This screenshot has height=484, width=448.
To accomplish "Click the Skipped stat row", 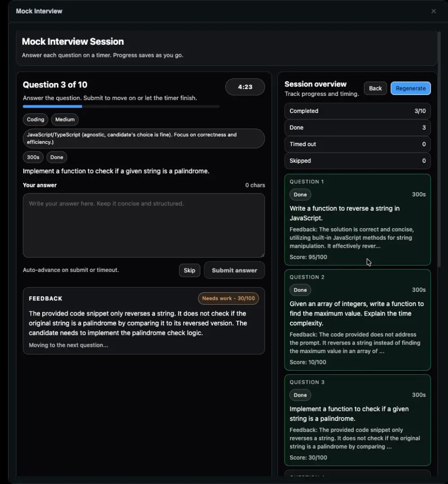I will click(357, 161).
